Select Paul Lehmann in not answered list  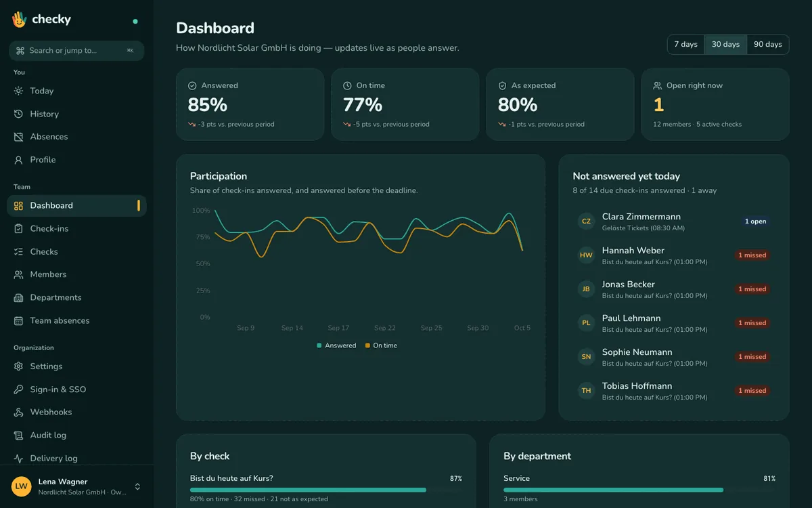[x=674, y=323]
